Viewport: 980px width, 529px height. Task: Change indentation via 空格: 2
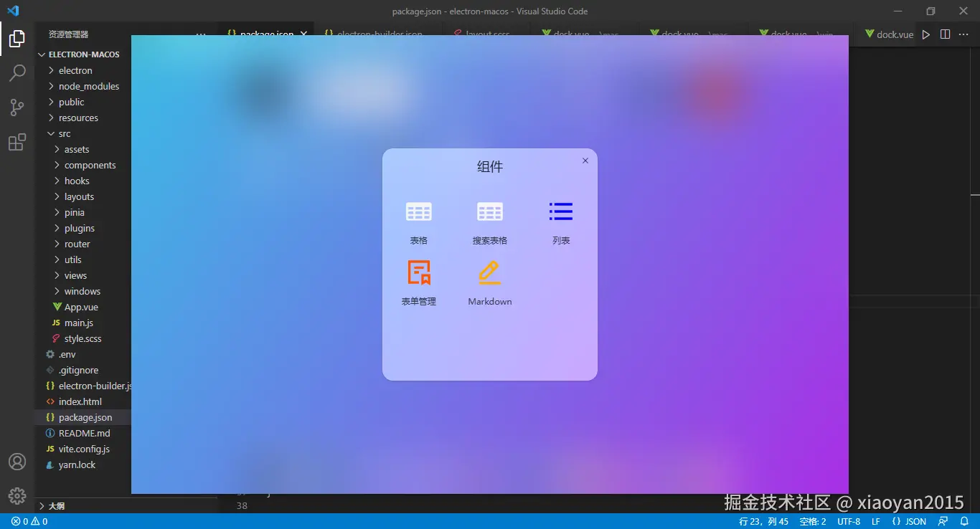(813, 521)
